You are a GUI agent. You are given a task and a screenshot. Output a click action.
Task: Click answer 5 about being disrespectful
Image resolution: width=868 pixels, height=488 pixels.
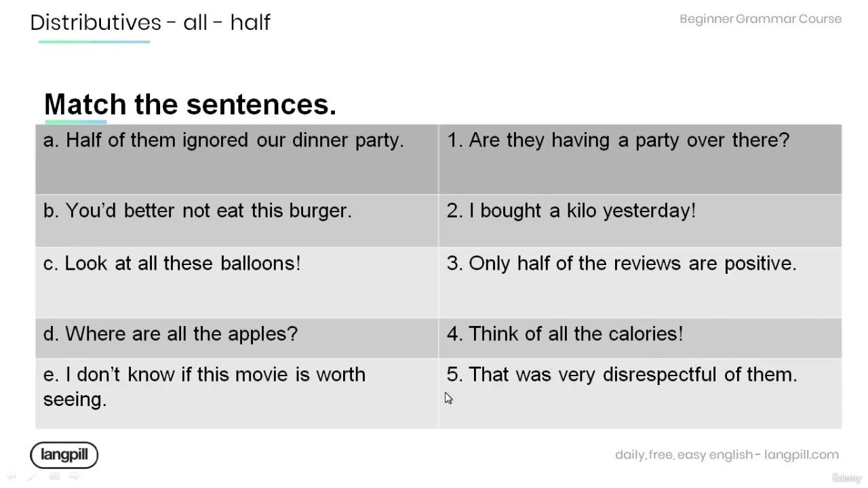point(622,374)
